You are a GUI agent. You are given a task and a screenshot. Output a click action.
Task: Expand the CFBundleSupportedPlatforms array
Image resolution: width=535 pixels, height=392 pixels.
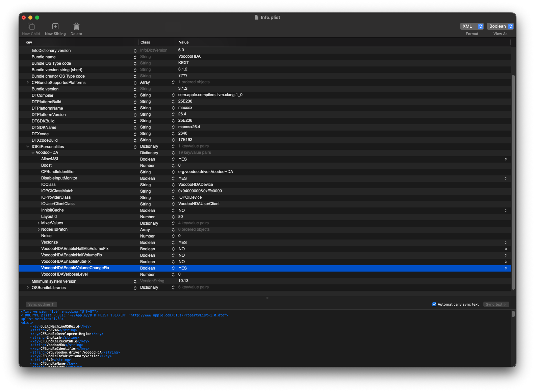coord(28,83)
